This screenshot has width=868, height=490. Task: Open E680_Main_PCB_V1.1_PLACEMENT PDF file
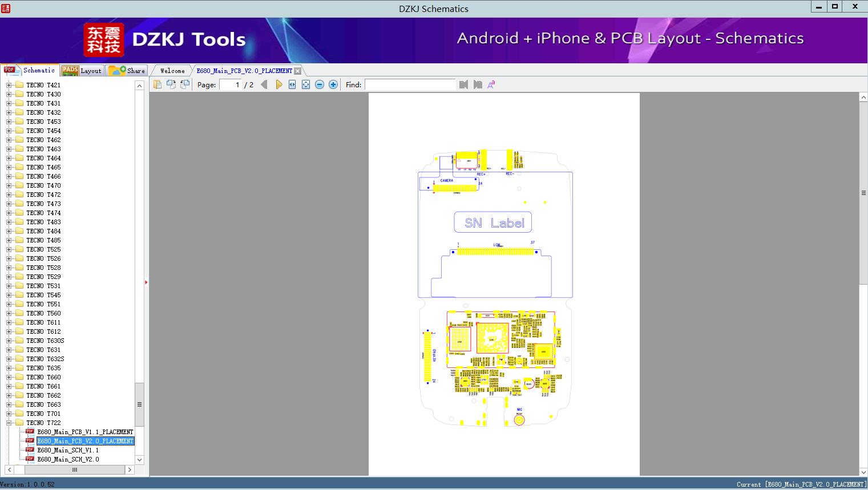coord(85,432)
